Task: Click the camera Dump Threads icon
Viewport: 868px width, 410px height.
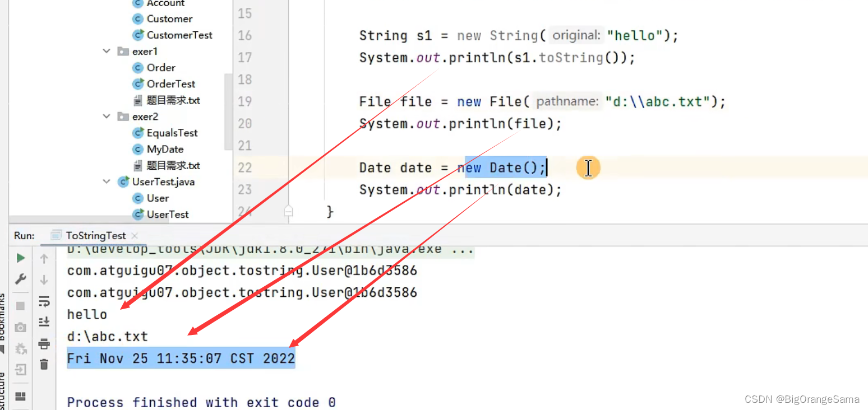Action: pyautogui.click(x=21, y=327)
